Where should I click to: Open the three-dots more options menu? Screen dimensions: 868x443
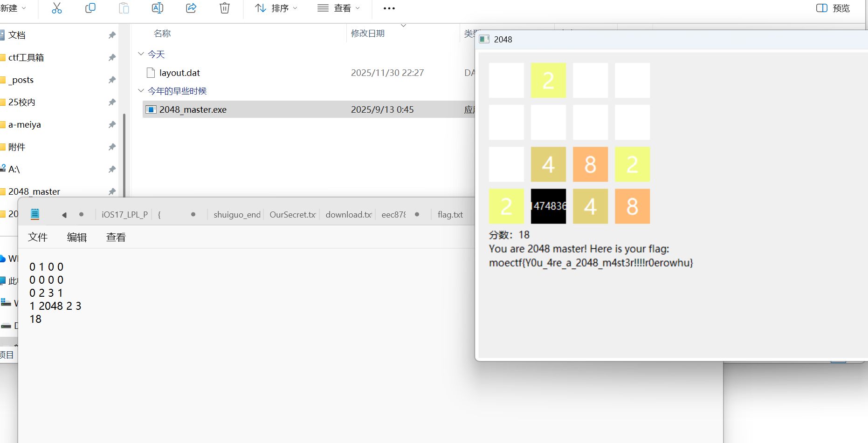tap(389, 8)
